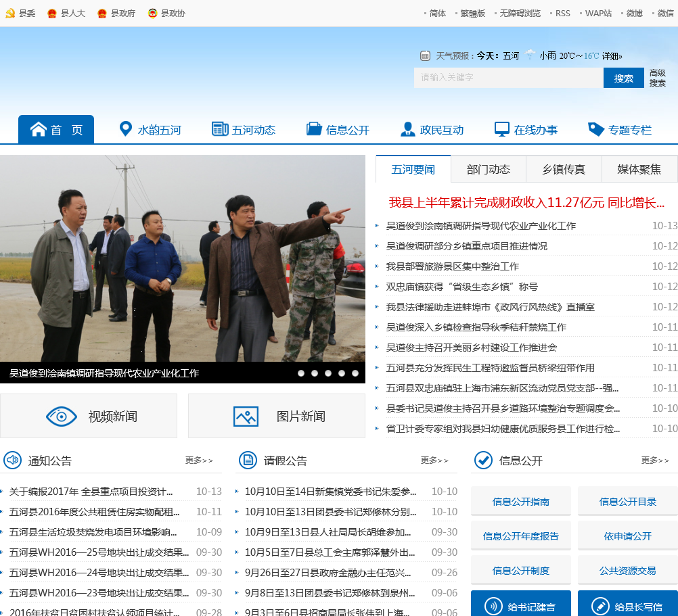
Task: Click the folder icon for 信息公开
Action: click(x=314, y=128)
